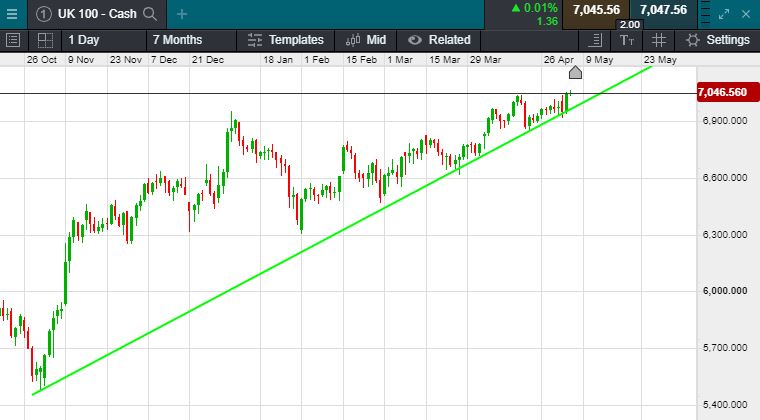Viewport: 760px width, 420px height.
Task: Open the multi-chart layout grid icon
Action: 44,40
